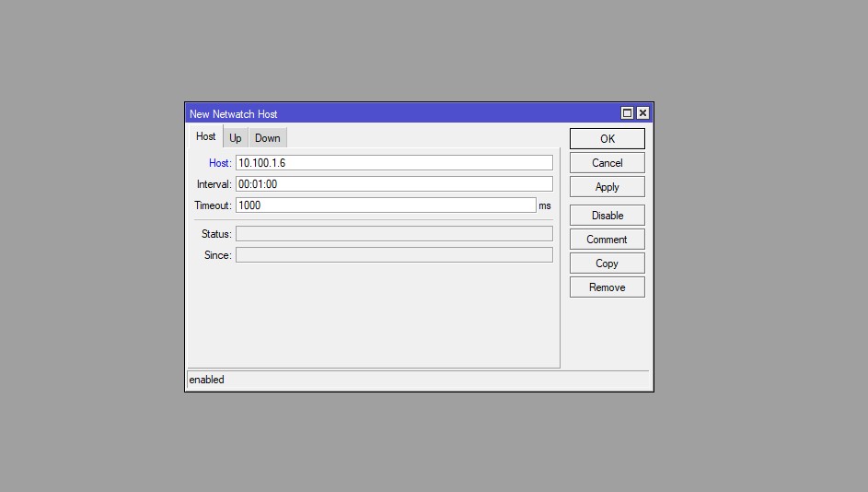868x492 pixels.
Task: Click the blue Host label
Action: coord(219,163)
